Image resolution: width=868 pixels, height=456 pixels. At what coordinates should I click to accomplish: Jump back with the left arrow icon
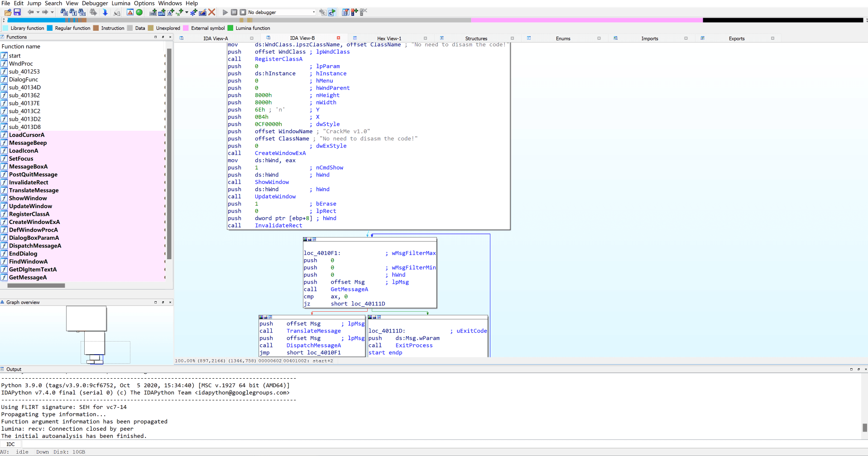point(30,12)
